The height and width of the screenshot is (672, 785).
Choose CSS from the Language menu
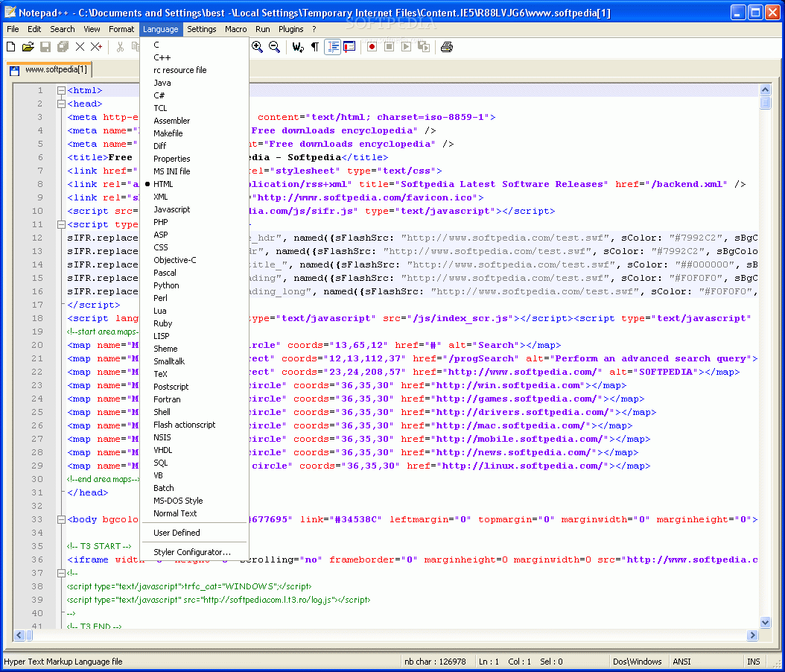click(194, 247)
